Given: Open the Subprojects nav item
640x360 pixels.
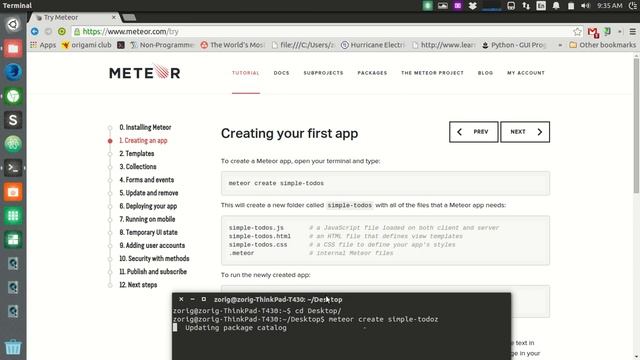Looking at the screenshot, I should (x=323, y=73).
